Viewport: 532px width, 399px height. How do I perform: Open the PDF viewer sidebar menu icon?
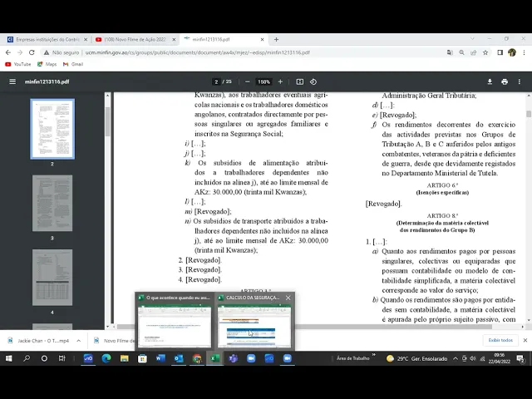pyautogui.click(x=12, y=81)
